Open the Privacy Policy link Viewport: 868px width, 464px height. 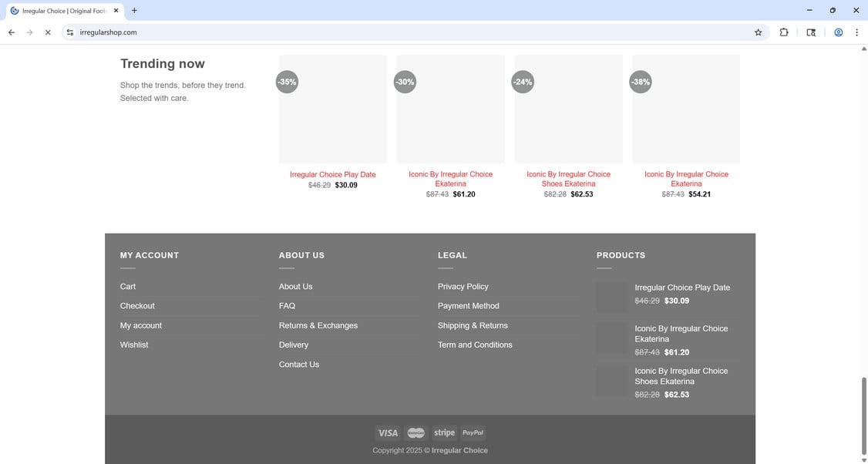[463, 287]
